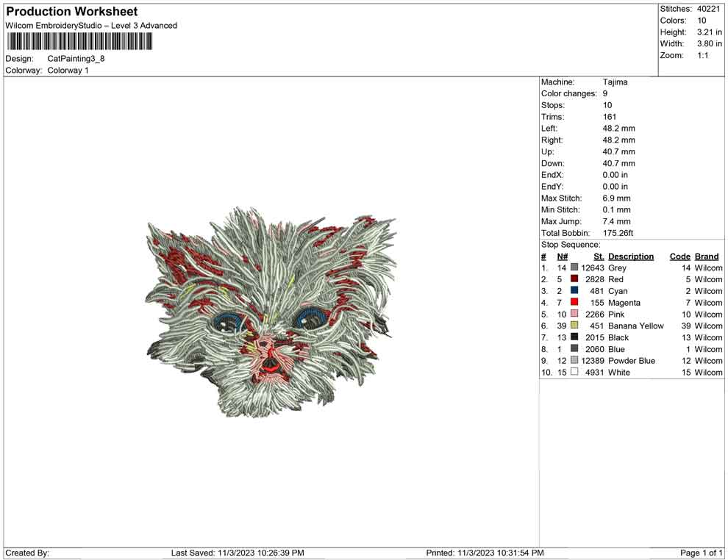Viewport: 728px width, 560px height.
Task: Select the Pink thread color swatch
Action: pyautogui.click(x=574, y=315)
